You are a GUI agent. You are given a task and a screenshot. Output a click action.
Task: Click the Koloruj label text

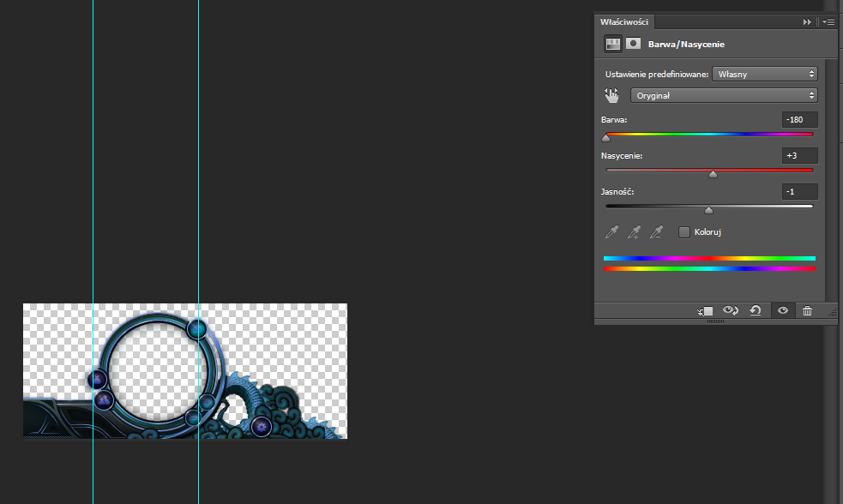(708, 232)
